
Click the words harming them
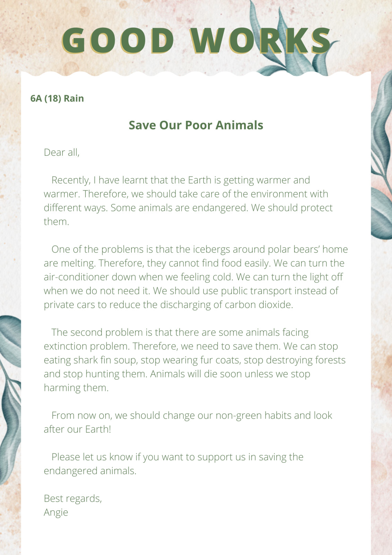tap(76, 388)
